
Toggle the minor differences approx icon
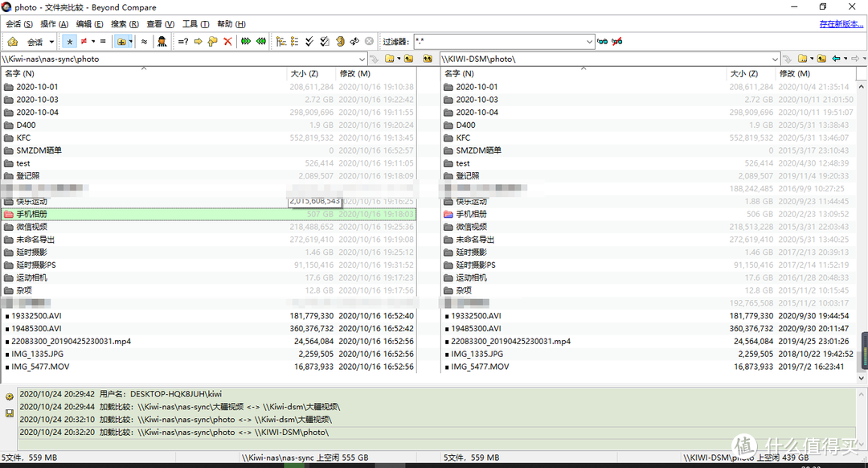(145, 42)
